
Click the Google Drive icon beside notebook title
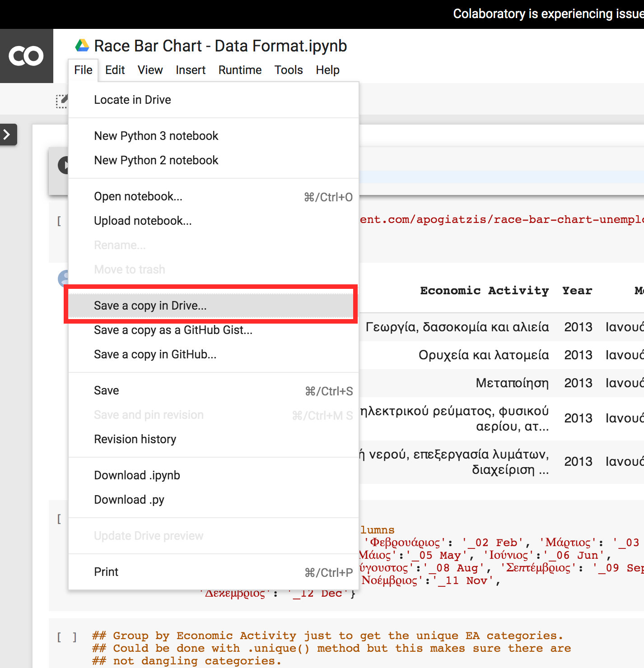coord(82,46)
